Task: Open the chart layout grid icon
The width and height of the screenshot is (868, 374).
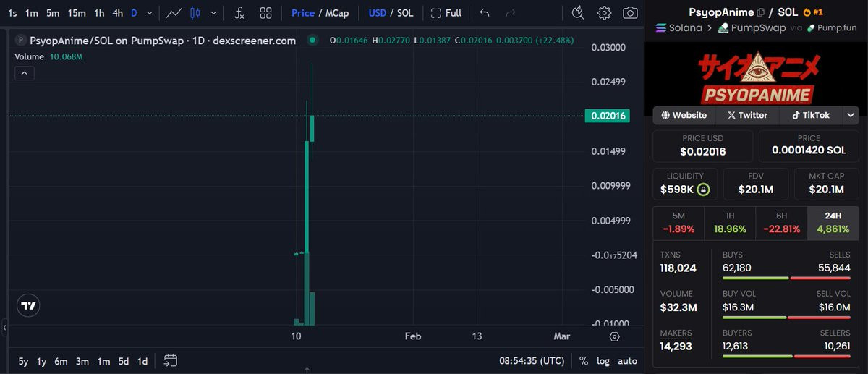Action: 265,13
